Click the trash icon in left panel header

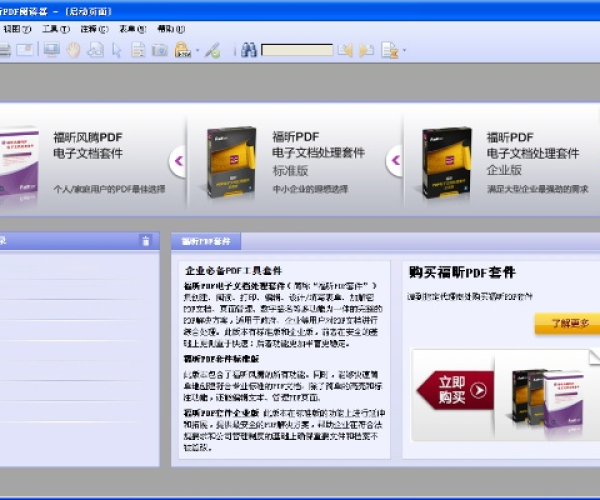[146, 241]
